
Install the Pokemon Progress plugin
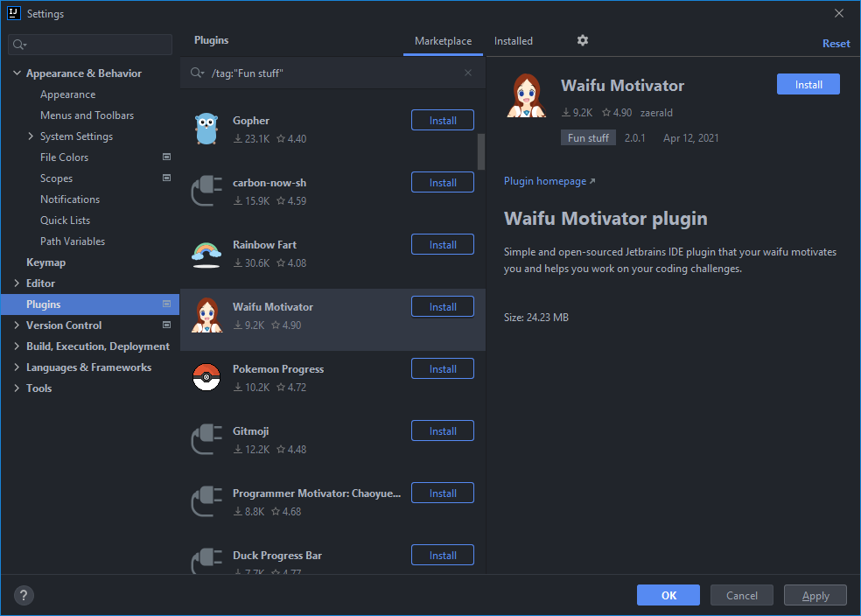pyautogui.click(x=443, y=368)
